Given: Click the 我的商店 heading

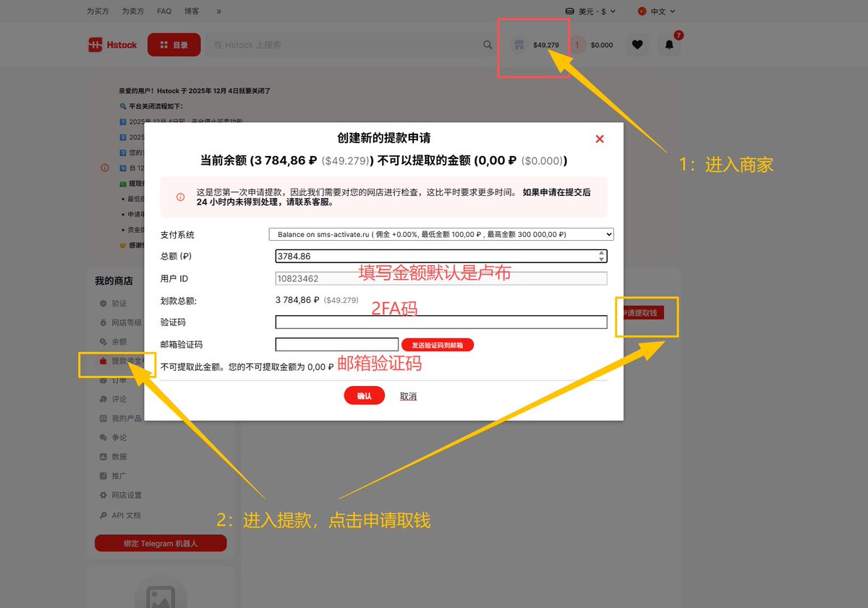Looking at the screenshot, I should pyautogui.click(x=114, y=281).
